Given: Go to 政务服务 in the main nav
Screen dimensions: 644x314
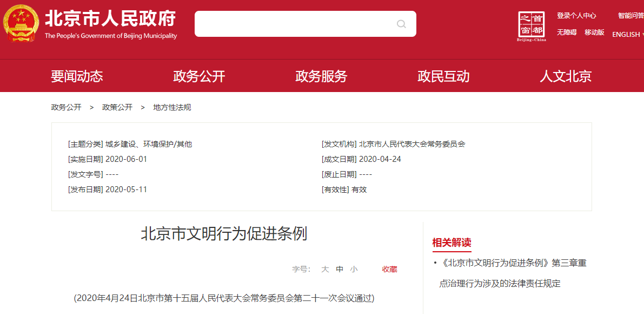Looking at the screenshot, I should 321,76.
